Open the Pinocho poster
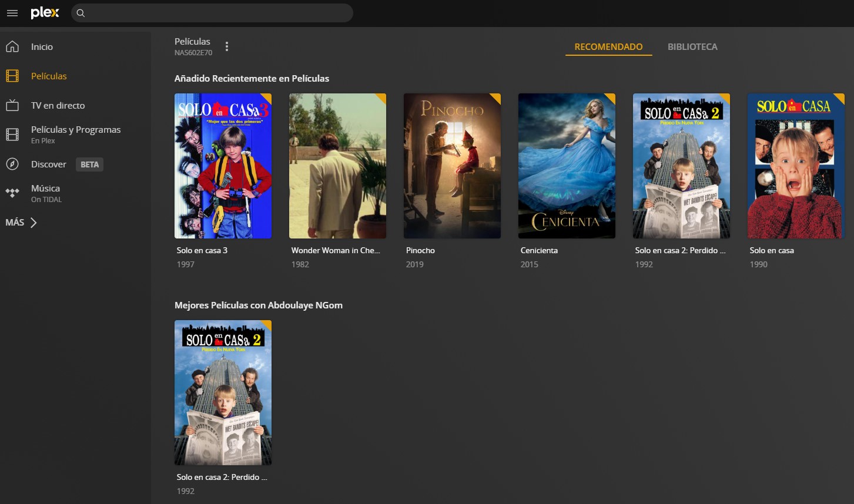The image size is (854, 504). (x=452, y=166)
